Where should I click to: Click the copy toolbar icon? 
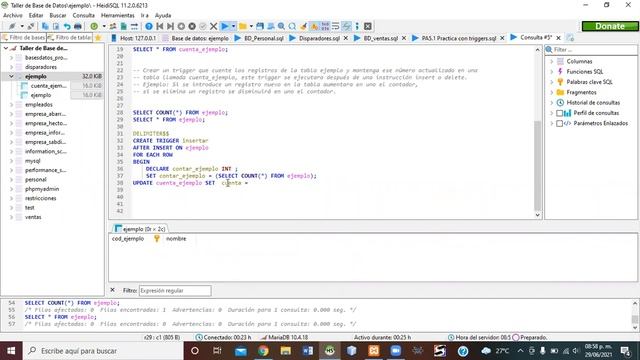coord(45,26)
